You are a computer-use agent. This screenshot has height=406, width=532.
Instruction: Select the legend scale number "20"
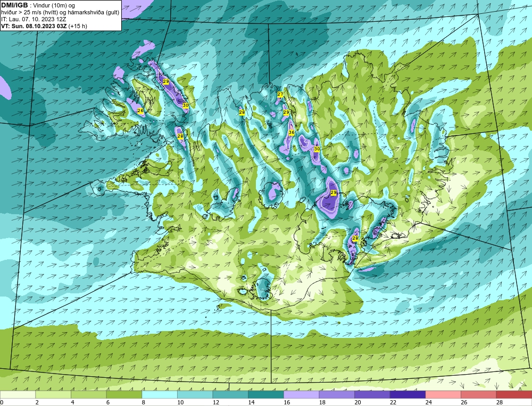pos(358,402)
